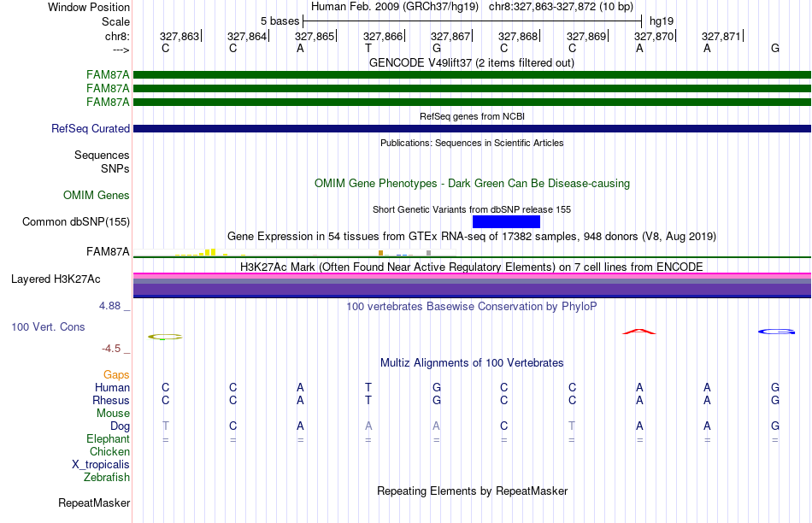Click the hg19 label beside the scale bar
This screenshot has width=812, height=523.
point(662,21)
